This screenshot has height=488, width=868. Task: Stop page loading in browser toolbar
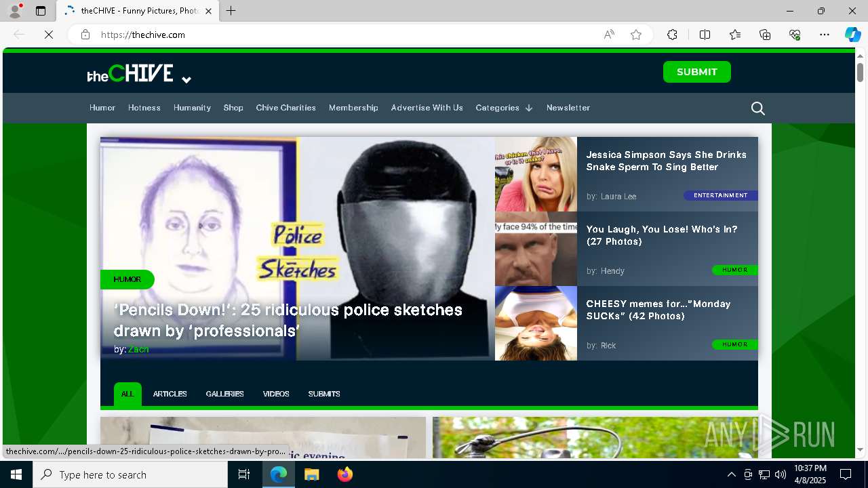click(x=49, y=35)
